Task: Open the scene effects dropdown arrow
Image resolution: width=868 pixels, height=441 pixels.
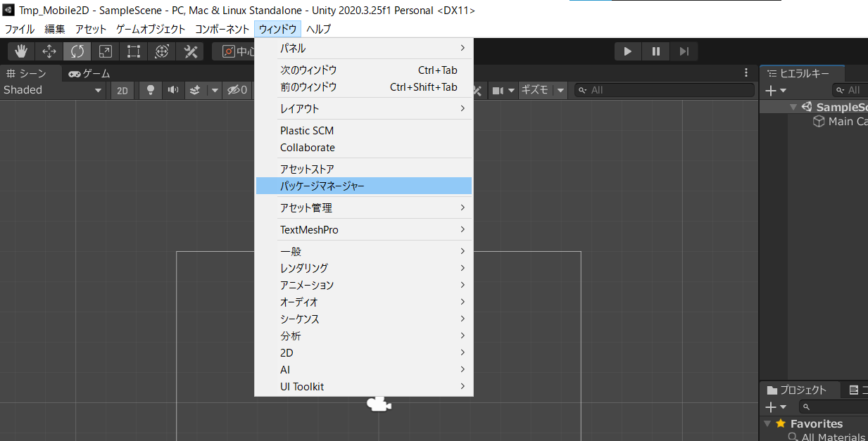Action: coord(214,90)
